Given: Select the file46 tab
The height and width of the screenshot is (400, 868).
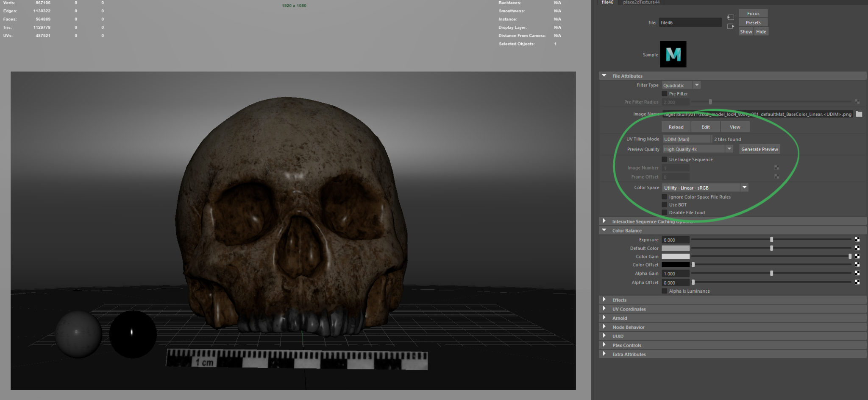Looking at the screenshot, I should click(x=607, y=2).
